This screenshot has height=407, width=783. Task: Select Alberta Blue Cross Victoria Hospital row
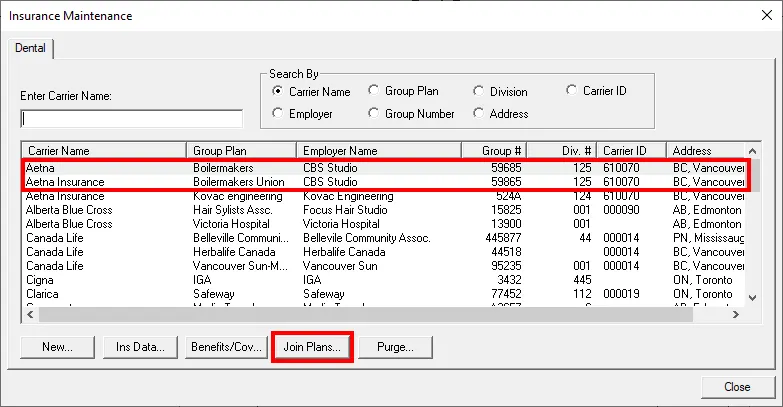click(385, 224)
